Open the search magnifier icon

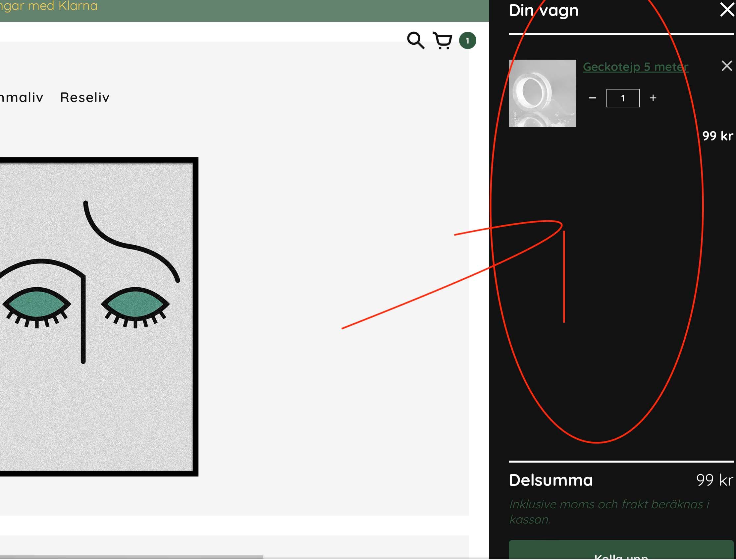pos(415,41)
